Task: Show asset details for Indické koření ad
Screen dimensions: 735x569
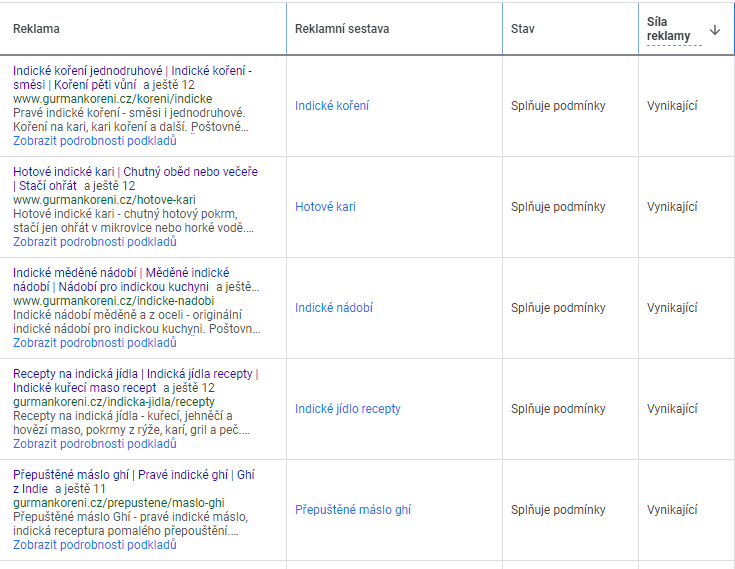Action: click(x=95, y=141)
